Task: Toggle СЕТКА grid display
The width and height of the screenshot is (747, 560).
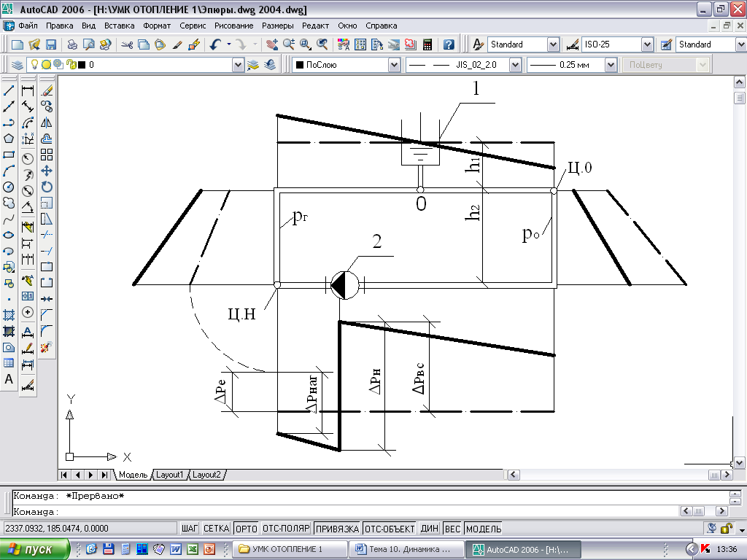Action: click(216, 529)
